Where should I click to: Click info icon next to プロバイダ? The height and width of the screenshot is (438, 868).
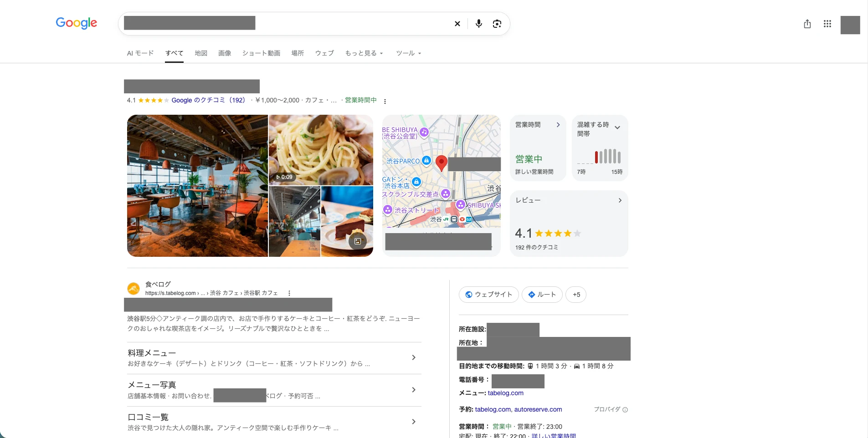(x=625, y=410)
